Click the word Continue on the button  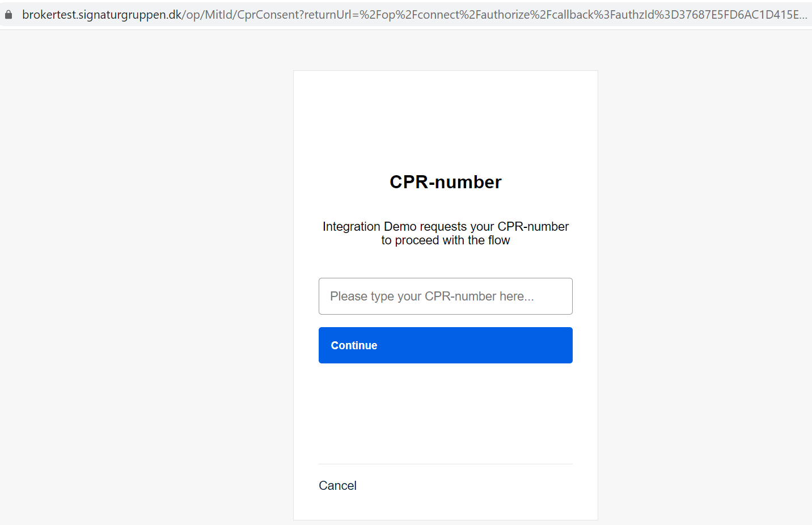pos(354,345)
